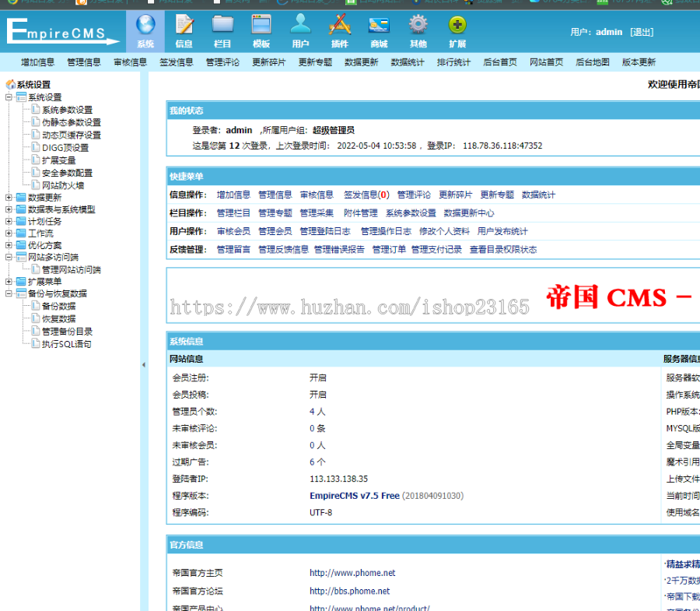Click 查看目录权限状态 link
The image size is (700, 611).
(503, 250)
